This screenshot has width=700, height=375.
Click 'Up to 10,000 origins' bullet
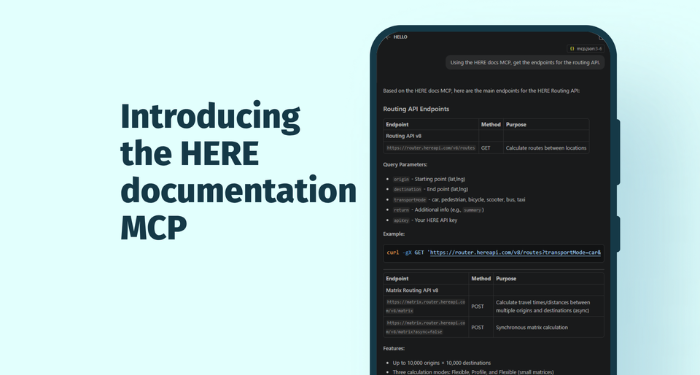[x=442, y=363]
